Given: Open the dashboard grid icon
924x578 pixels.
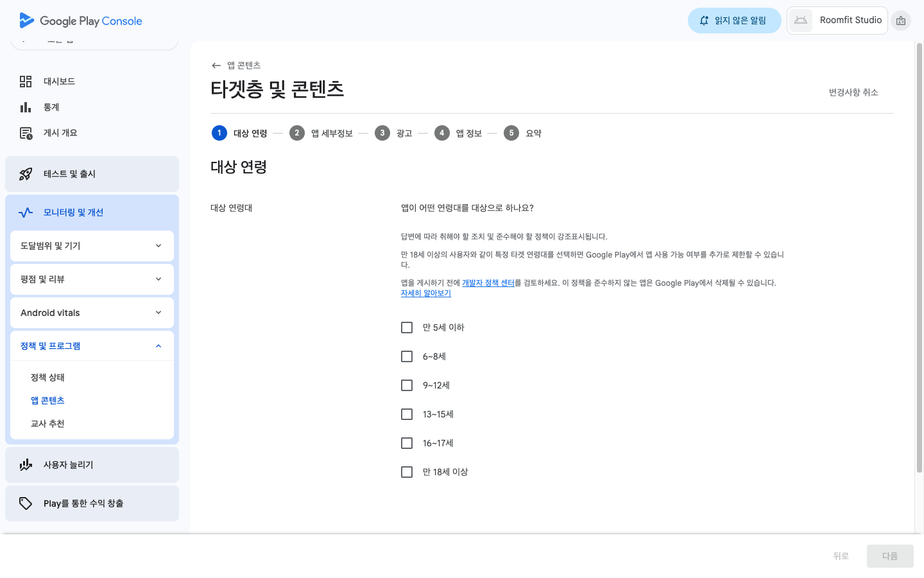Looking at the screenshot, I should (26, 82).
